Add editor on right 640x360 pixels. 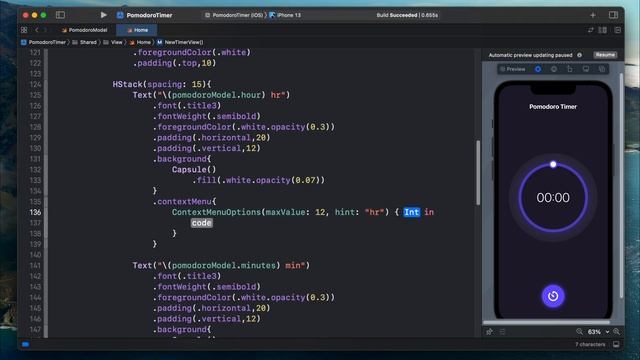[x=617, y=30]
